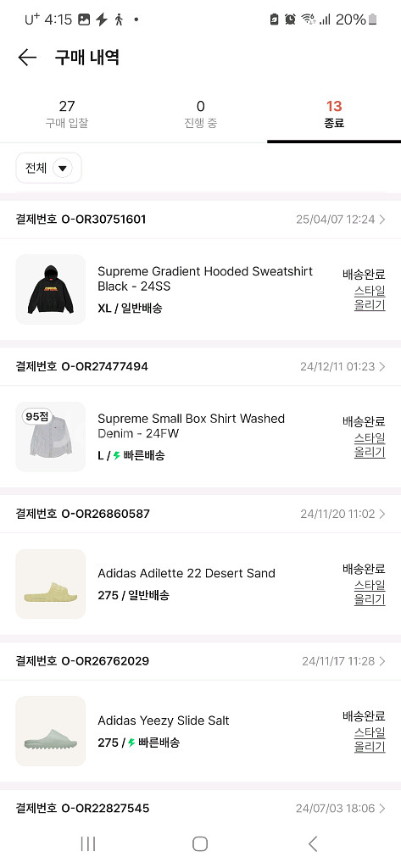Tap the green lightning icon for Yeezy Slide
Image resolution: width=401 pixels, height=868 pixels.
[131, 743]
